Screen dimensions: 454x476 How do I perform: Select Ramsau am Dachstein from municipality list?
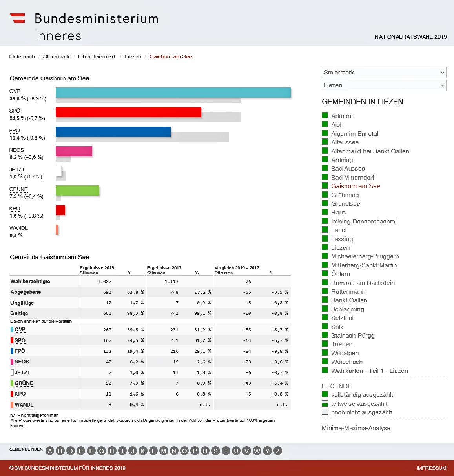363,283
